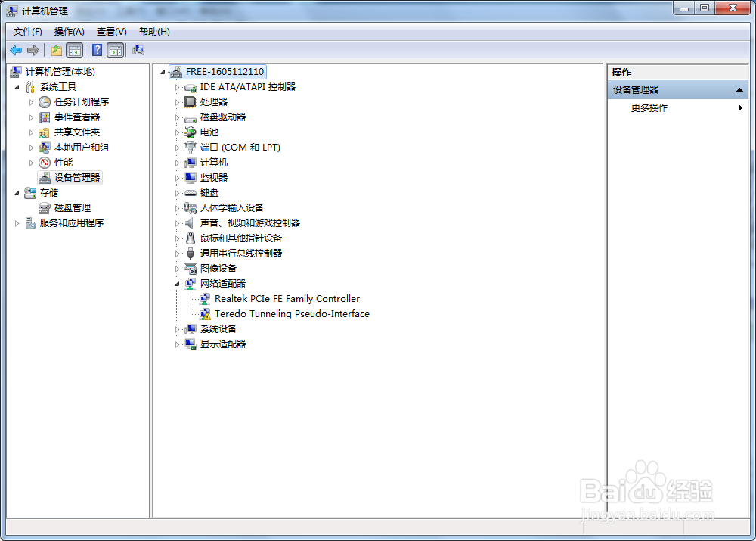This screenshot has height=541, width=756.
Task: Click the 磁盘驱动器 disk drive icon
Action: 191,117
